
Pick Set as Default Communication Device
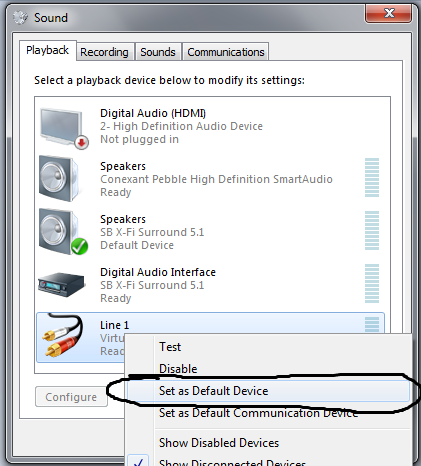(x=258, y=413)
